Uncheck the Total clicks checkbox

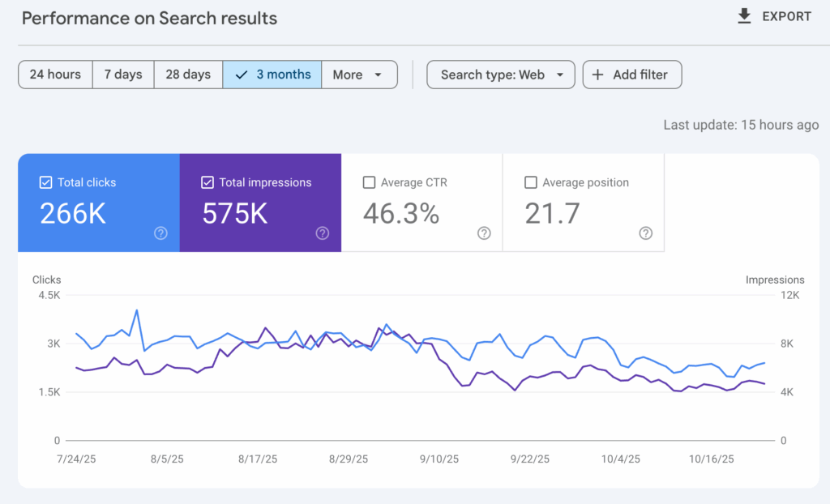tap(46, 182)
